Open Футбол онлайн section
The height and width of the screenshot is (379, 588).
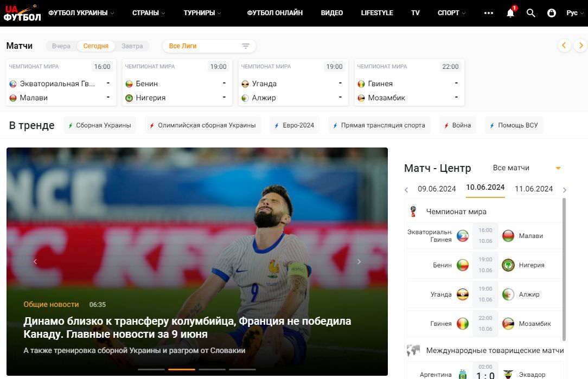tap(275, 13)
